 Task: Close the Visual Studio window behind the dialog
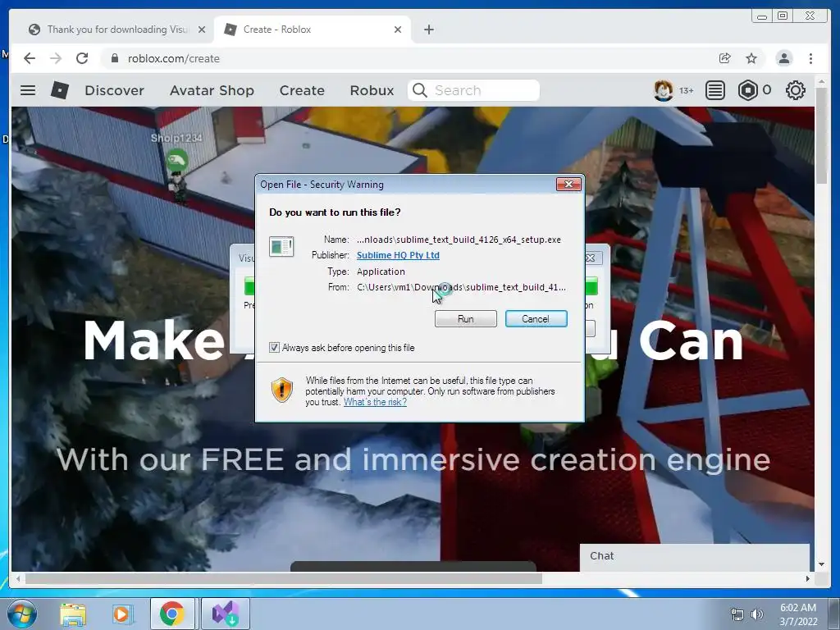(591, 258)
